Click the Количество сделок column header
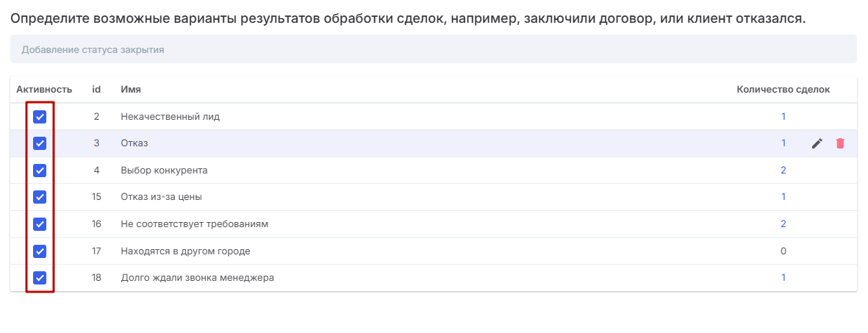The height and width of the screenshot is (333, 868). 783,90
